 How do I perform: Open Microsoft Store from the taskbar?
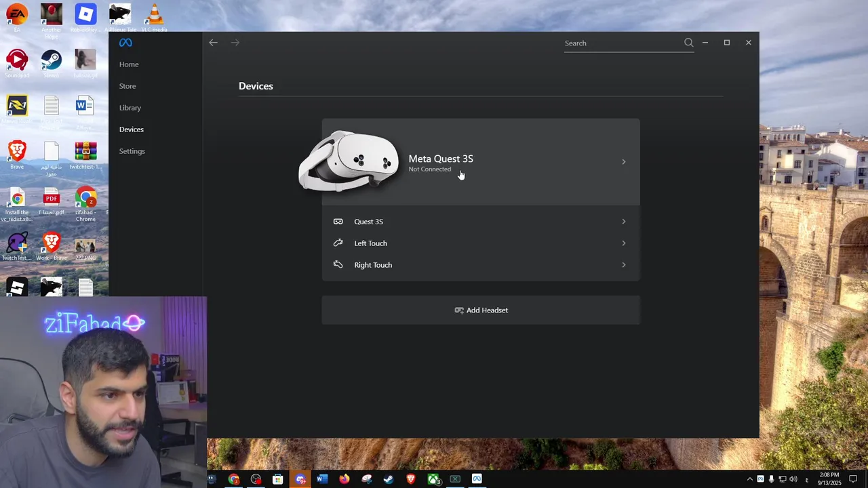[278, 479]
